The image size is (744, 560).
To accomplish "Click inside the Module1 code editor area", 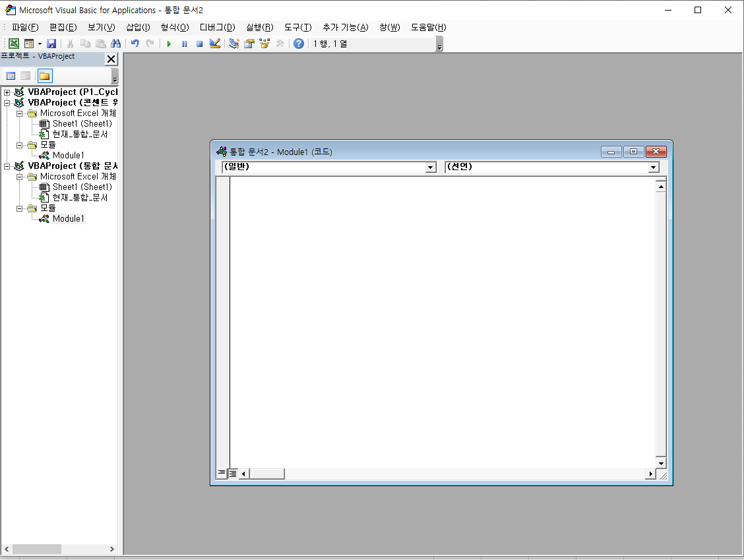I will (x=442, y=322).
